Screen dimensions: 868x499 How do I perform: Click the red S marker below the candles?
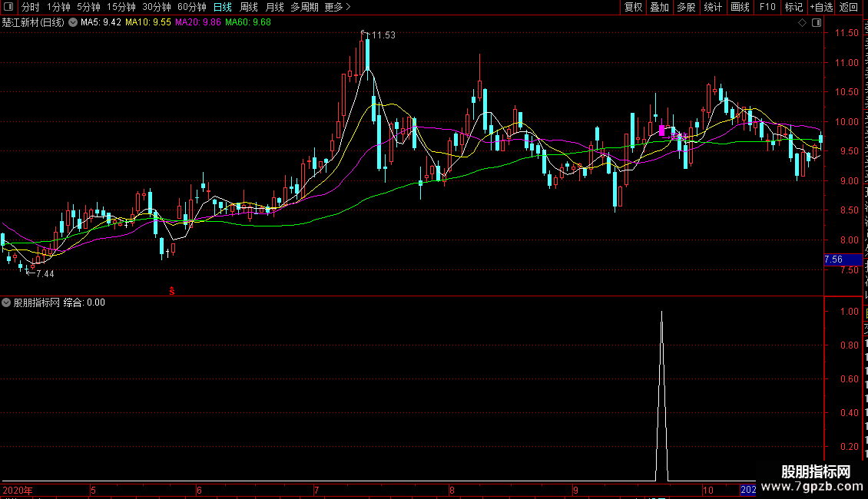172,291
